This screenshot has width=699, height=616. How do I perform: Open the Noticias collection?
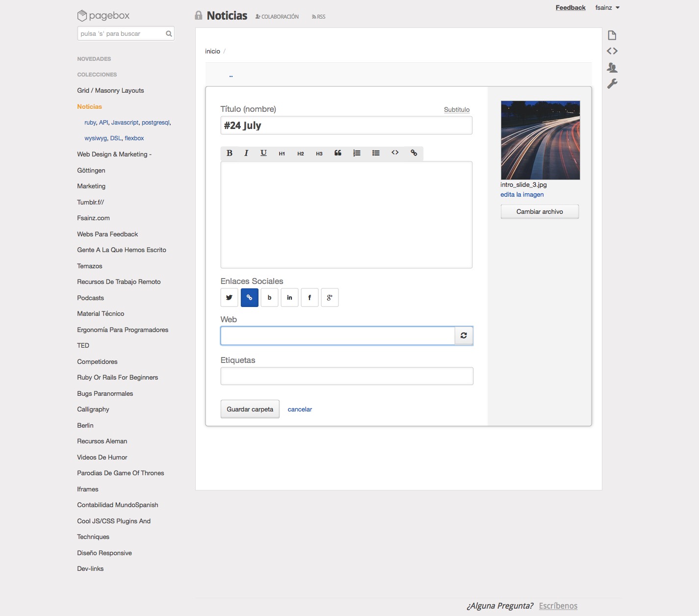coord(89,106)
